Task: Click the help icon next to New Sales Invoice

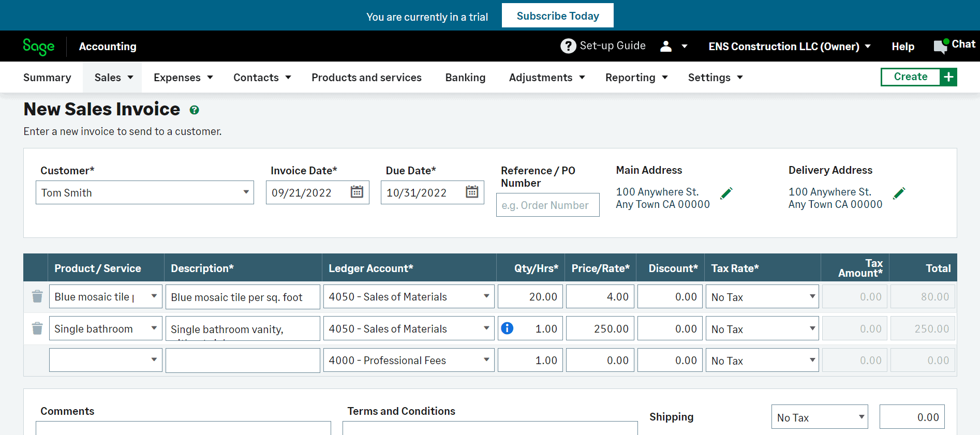Action: (194, 110)
